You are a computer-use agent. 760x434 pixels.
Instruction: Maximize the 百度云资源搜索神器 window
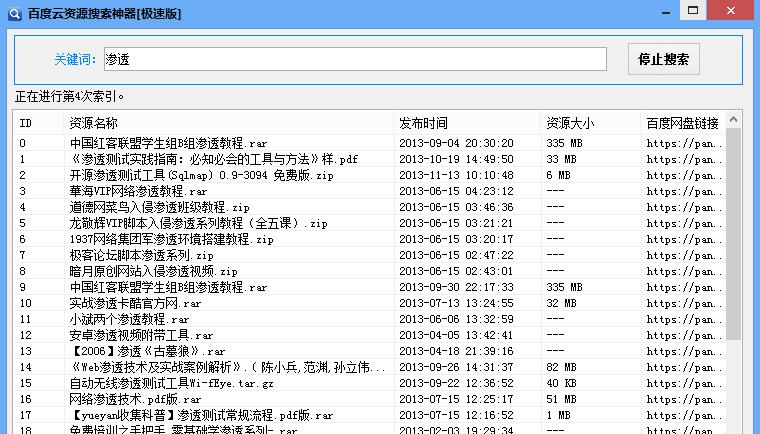click(693, 10)
